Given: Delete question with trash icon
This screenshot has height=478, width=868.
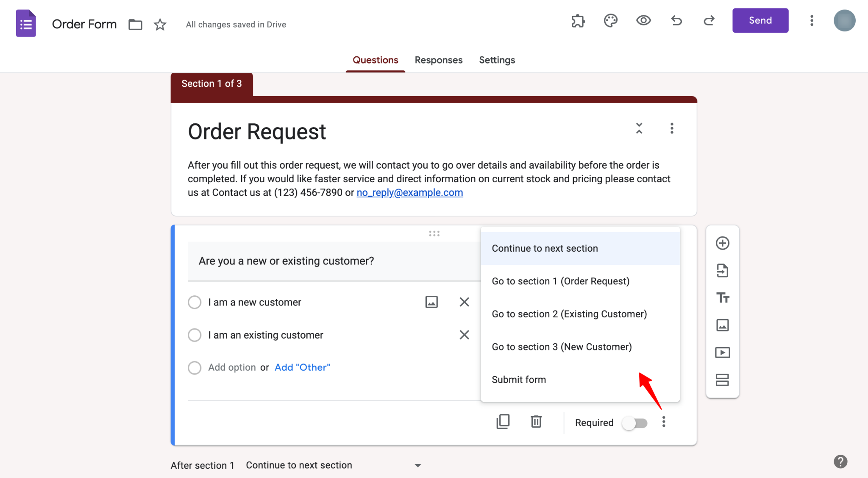Looking at the screenshot, I should [x=536, y=422].
